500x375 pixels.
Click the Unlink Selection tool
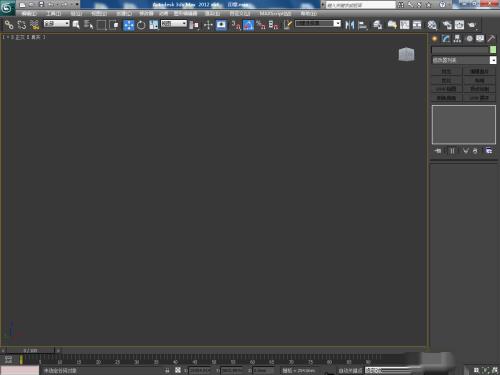pyautogui.click(x=22, y=25)
